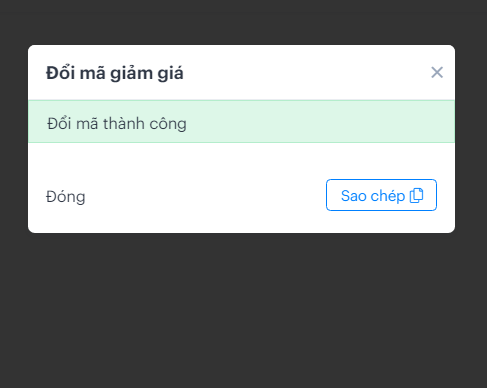The width and height of the screenshot is (487, 388).
Task: Click the copy icon beside Sao chép
Action: (416, 195)
